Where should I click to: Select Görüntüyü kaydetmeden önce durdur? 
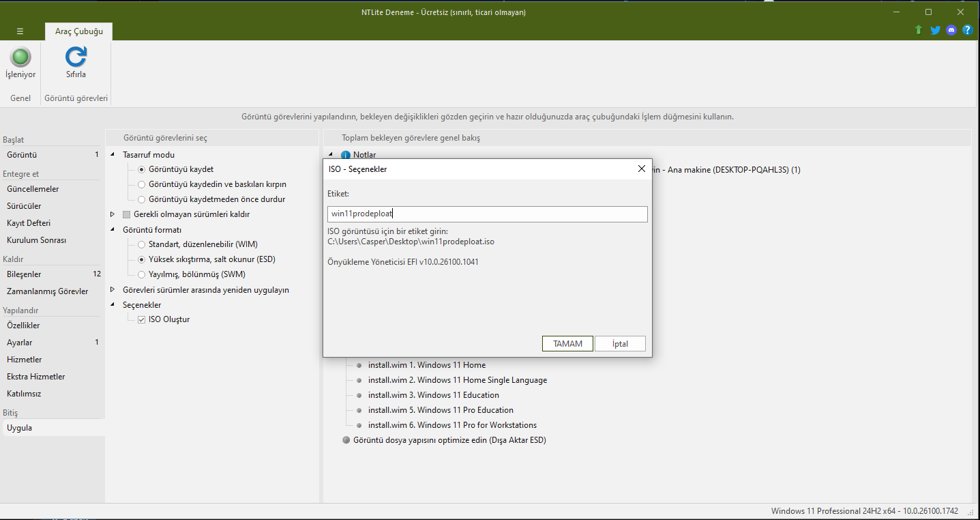coord(142,199)
